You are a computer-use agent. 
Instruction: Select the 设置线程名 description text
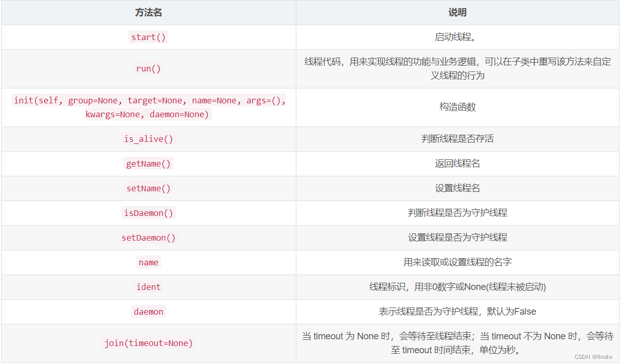point(457,188)
